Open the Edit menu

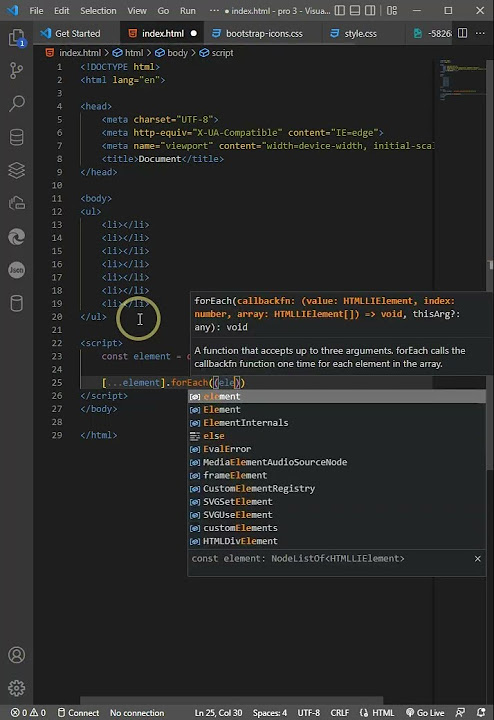[61, 11]
